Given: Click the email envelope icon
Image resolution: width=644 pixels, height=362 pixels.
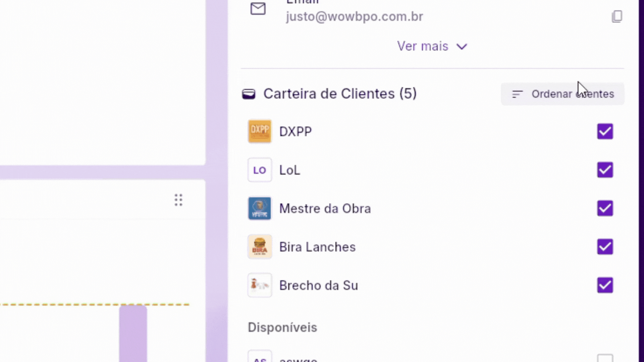Looking at the screenshot, I should pyautogui.click(x=258, y=9).
